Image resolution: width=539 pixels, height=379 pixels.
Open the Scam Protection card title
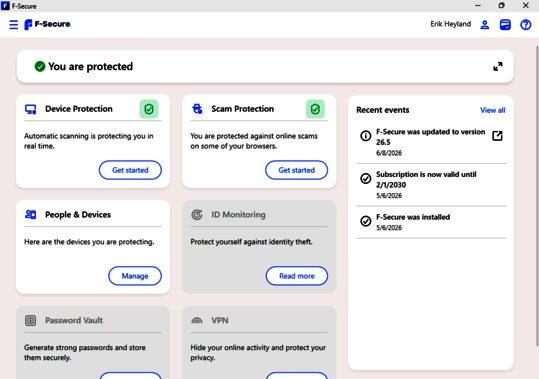click(x=243, y=109)
